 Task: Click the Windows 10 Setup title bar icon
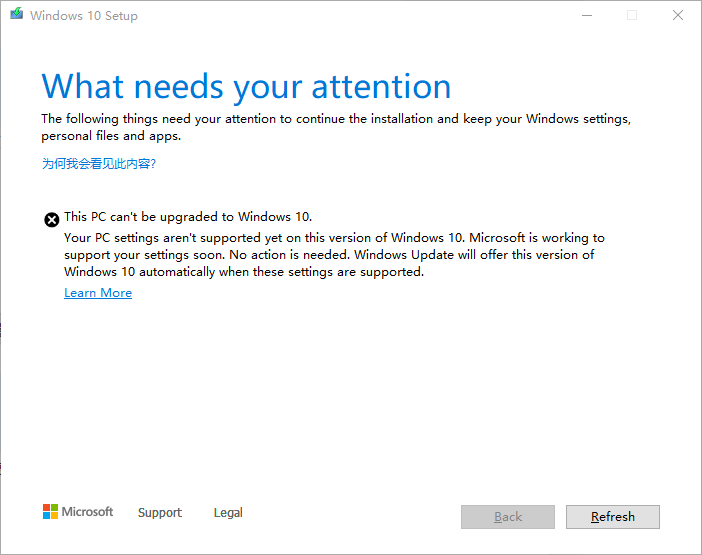[x=17, y=14]
